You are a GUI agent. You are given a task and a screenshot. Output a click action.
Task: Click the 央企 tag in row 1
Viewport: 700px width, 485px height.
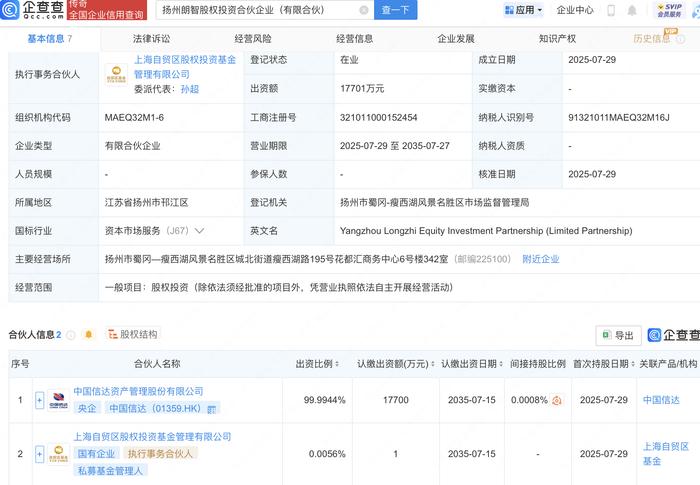[87, 409]
